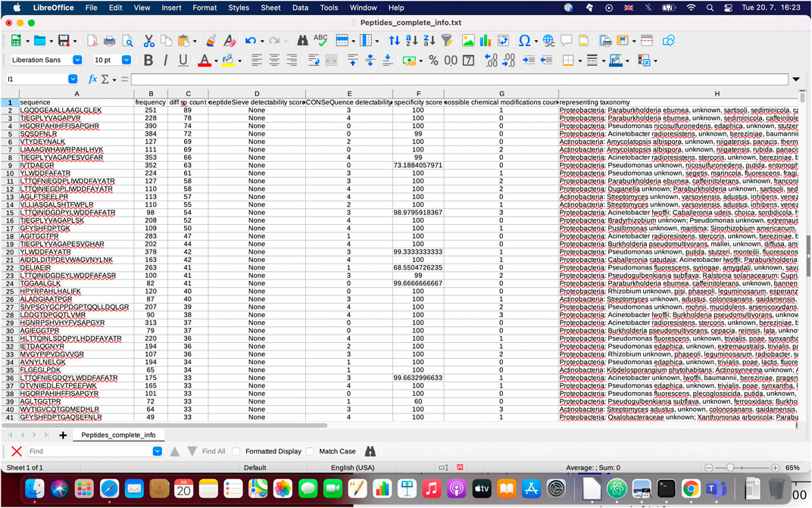812x508 pixels.
Task: Click the Align Top icon
Action: click(353, 61)
